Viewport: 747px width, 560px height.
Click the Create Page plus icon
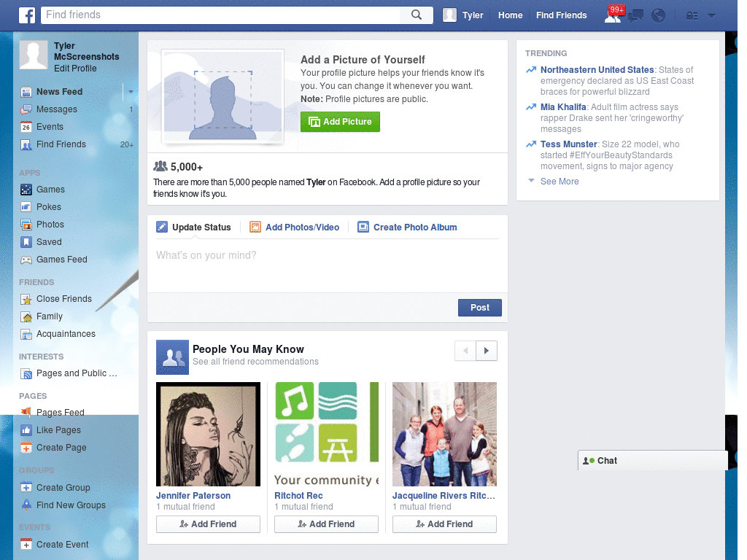point(26,448)
